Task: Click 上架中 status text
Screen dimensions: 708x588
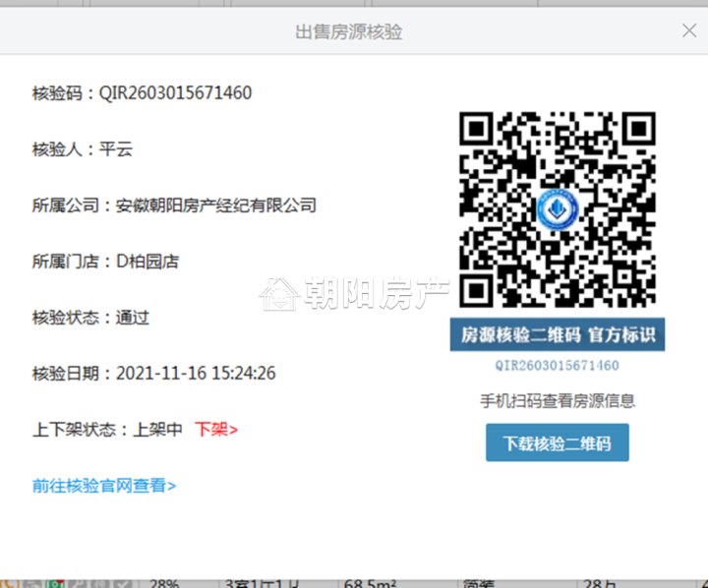Action: (x=157, y=429)
